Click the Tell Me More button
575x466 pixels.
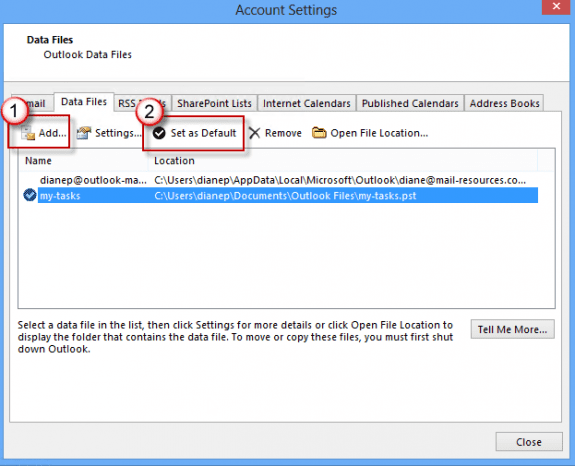(512, 329)
